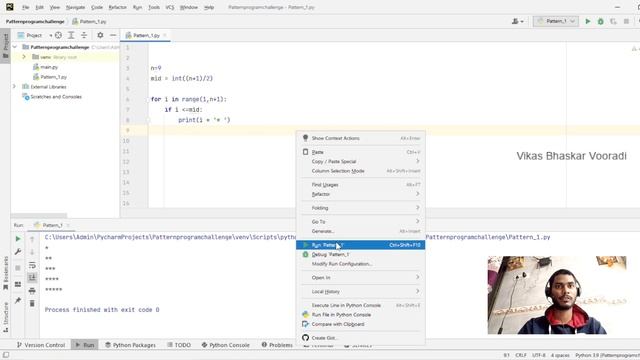Screen dimensions: 640x360
Task: Open TODO tool window
Action: tap(179, 345)
